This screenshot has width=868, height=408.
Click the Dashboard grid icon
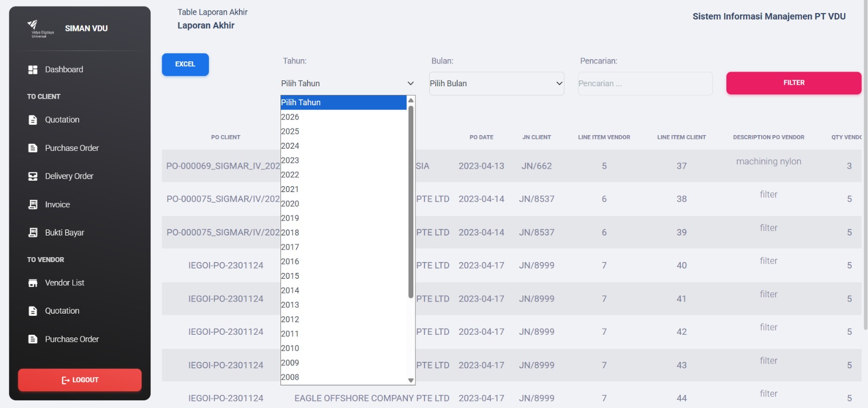33,69
